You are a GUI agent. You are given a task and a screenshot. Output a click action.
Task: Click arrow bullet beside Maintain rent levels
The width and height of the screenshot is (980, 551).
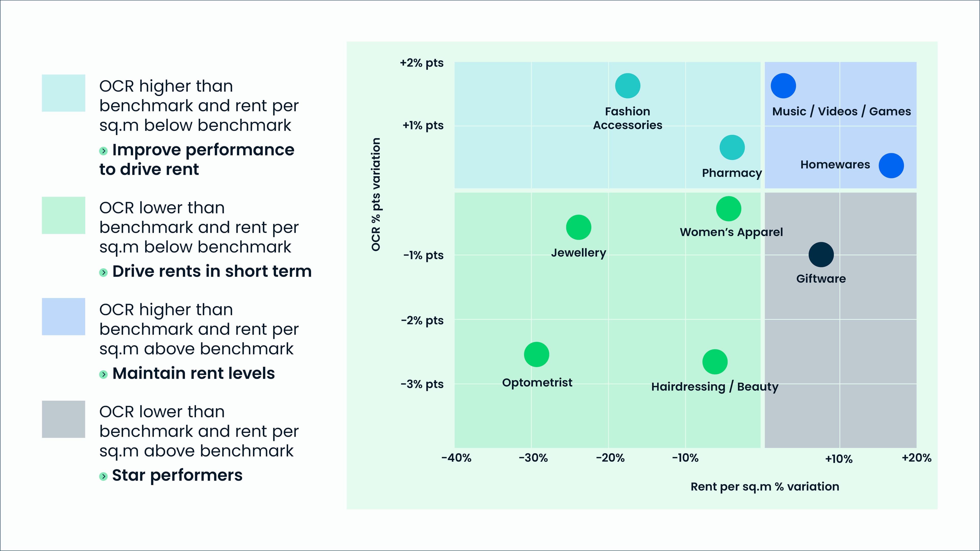point(103,374)
